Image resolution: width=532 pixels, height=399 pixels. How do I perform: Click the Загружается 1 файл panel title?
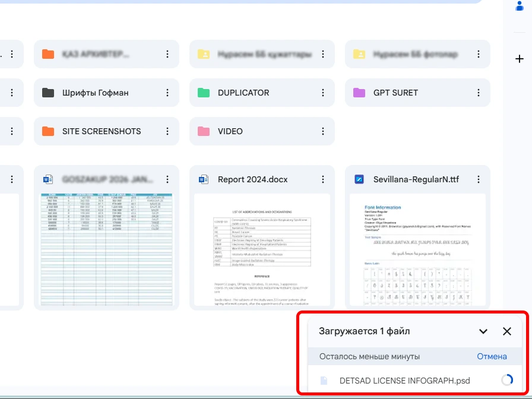click(x=365, y=331)
